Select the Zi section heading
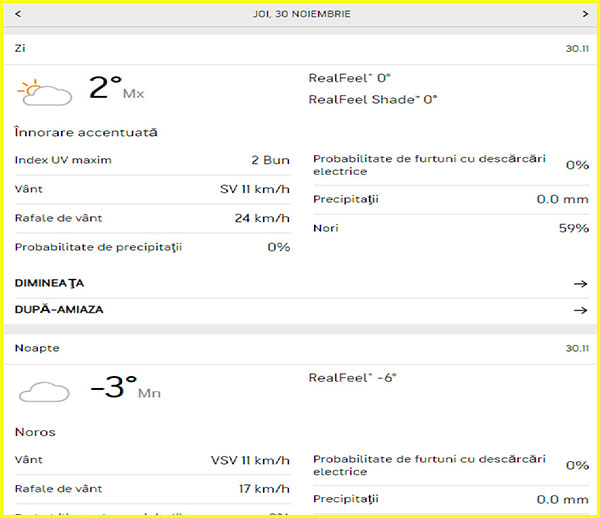 (20, 49)
